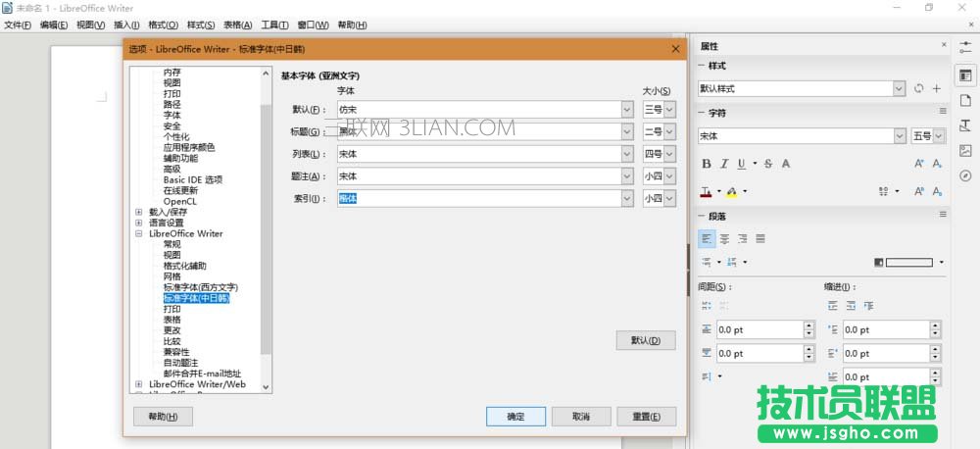Open the Navigator compass icon
Viewport: 980px width, 449px height.
965,175
